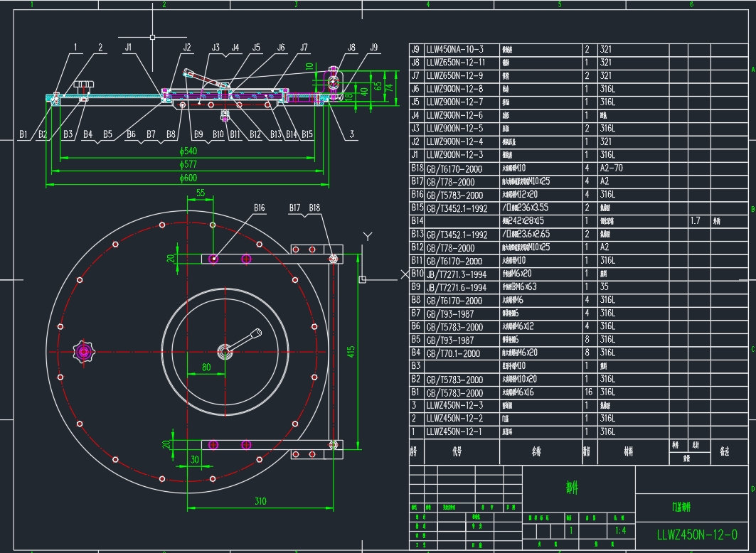Click the B1 leader label below the section view
This screenshot has height=553, width=756.
pyautogui.click(x=23, y=134)
